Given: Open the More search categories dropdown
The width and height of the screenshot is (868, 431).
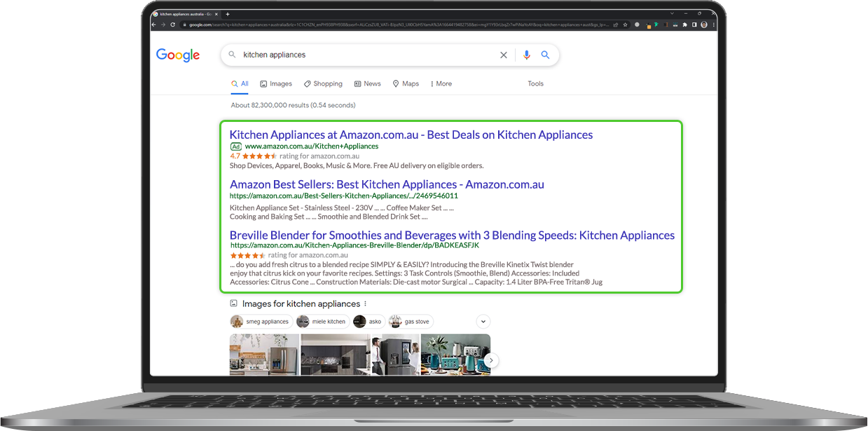Looking at the screenshot, I should point(441,83).
